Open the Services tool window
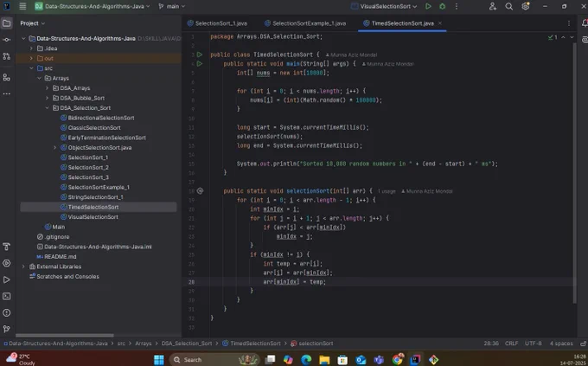Image resolution: width=588 pixels, height=366 pixels. tap(6, 263)
